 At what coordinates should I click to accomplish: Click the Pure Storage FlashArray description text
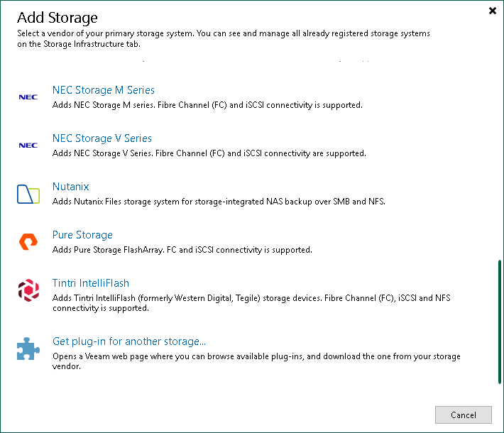point(182,250)
